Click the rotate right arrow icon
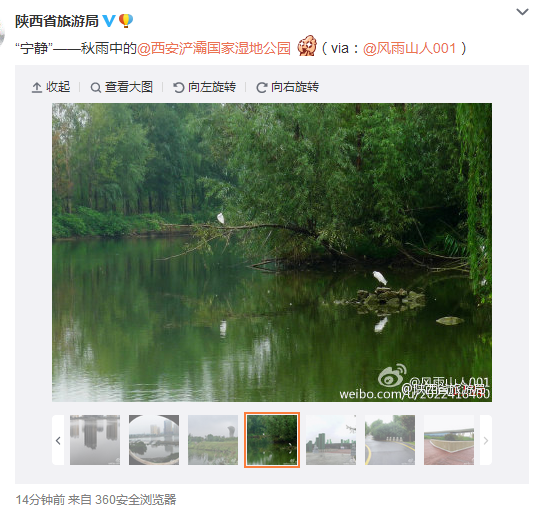 tap(261, 87)
